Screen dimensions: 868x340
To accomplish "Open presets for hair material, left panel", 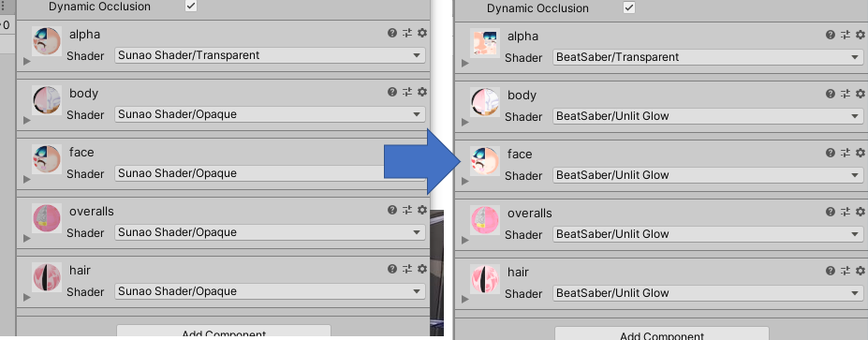I will pyautogui.click(x=407, y=269).
